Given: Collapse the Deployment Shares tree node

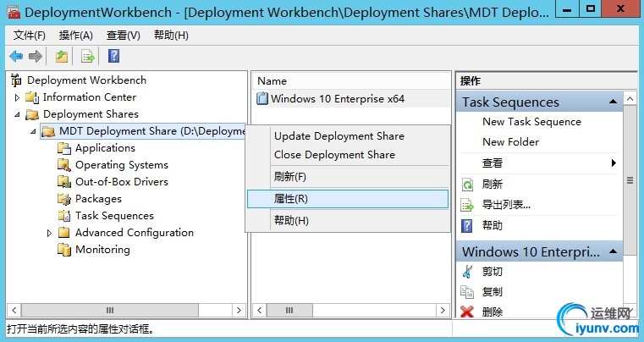Looking at the screenshot, I should 16,114.
